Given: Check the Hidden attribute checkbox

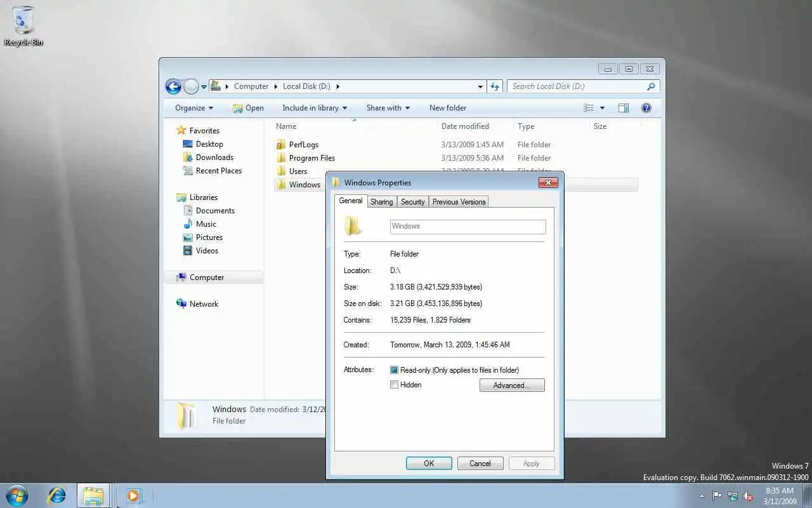Looking at the screenshot, I should click(x=394, y=385).
